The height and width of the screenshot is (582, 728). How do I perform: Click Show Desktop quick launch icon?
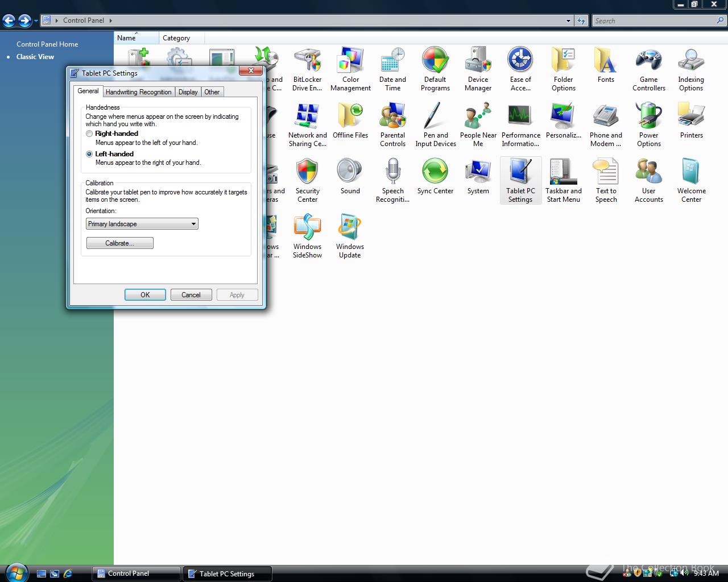[42, 574]
